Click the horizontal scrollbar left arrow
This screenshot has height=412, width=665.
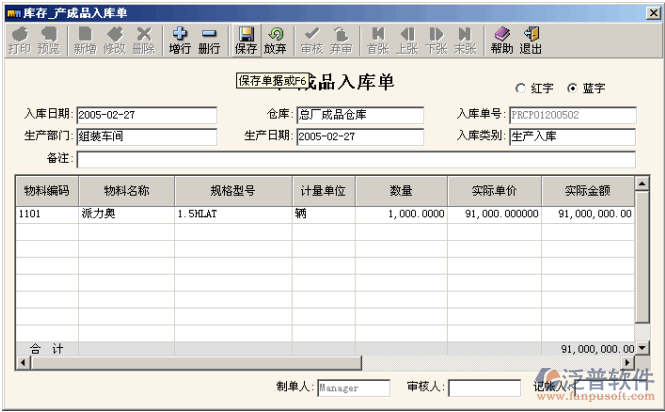point(21,362)
